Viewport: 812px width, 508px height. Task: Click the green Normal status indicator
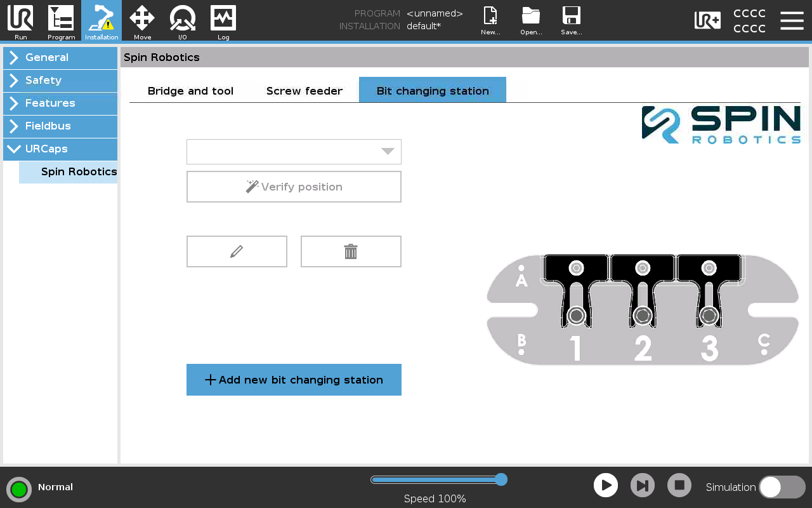pos(19,489)
